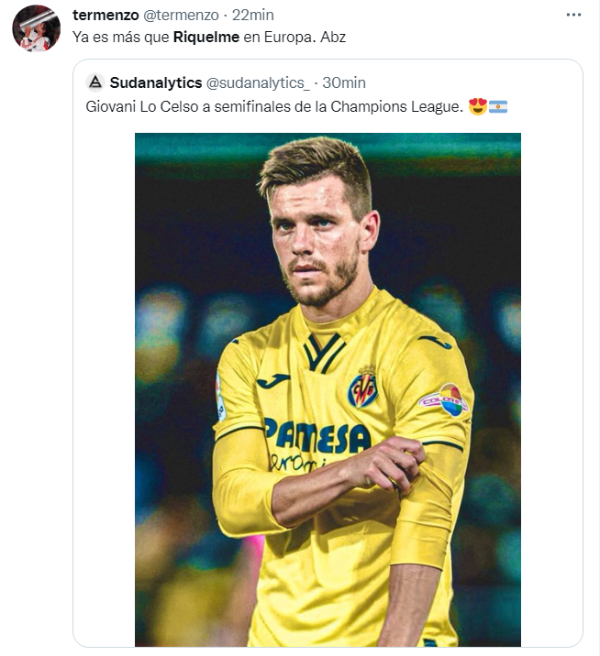Open the Sudanalytics account name

click(155, 82)
